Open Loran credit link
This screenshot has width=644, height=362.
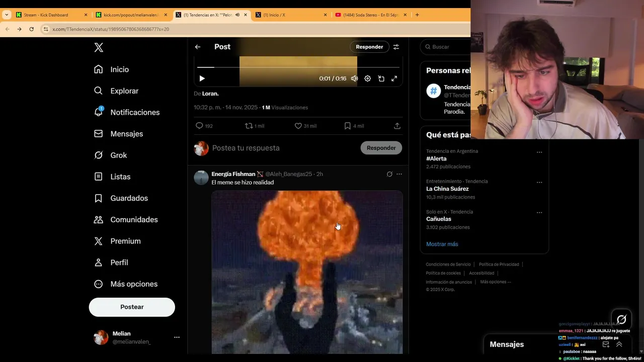[210, 94]
